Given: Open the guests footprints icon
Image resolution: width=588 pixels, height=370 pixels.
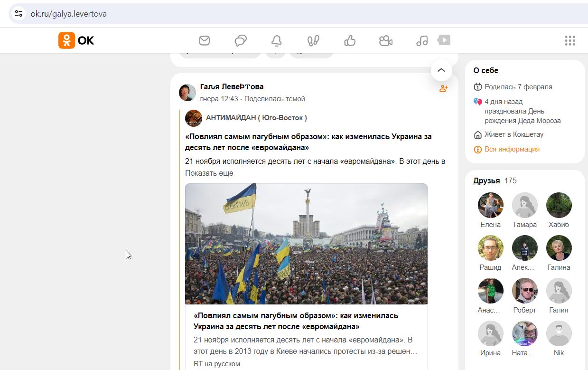Looking at the screenshot, I should coord(313,41).
